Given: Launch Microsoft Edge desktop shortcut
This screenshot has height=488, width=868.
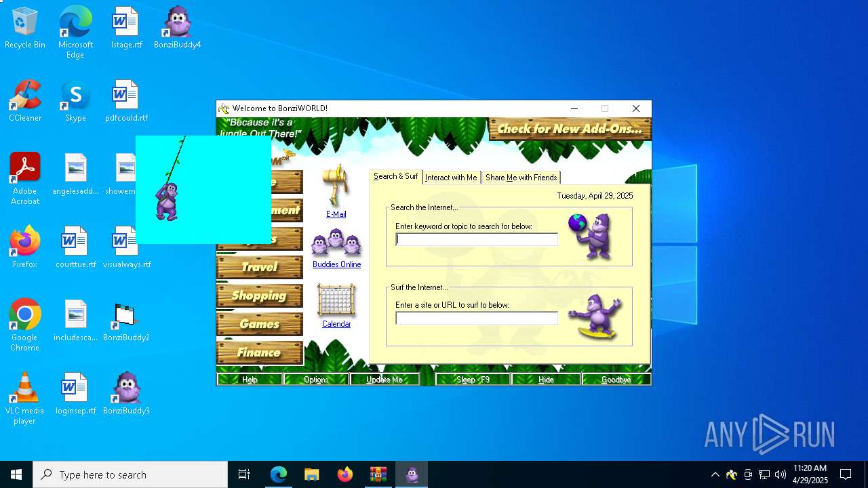Looking at the screenshot, I should tap(75, 33).
